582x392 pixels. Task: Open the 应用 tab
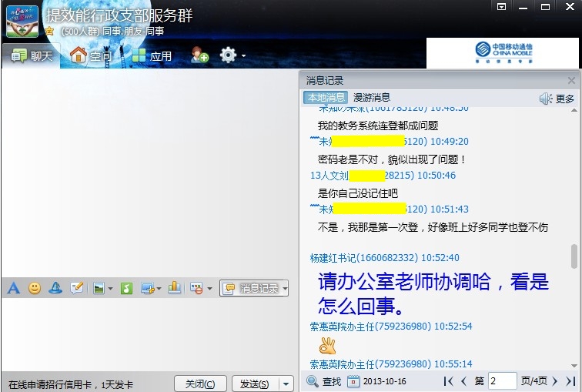click(x=152, y=56)
